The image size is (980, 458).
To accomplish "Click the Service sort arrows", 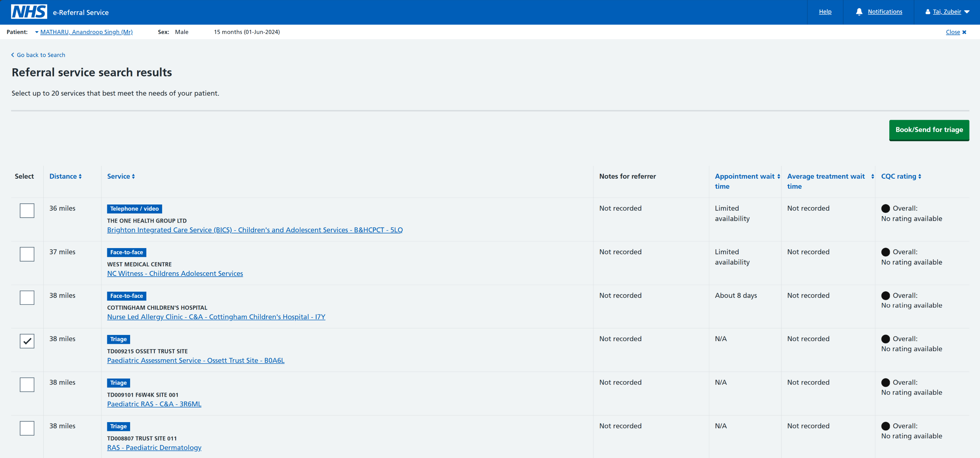I will [134, 176].
